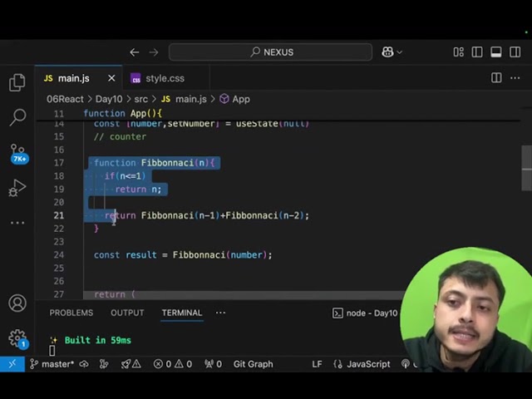Select the TERMINAL panel tab
532x399 pixels.
click(x=182, y=313)
